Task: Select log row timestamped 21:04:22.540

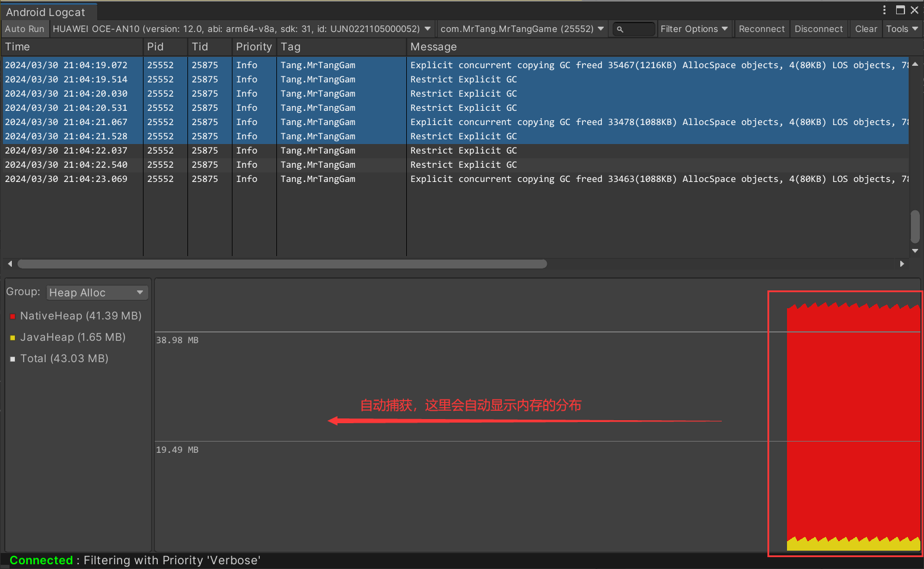Action: (x=455, y=165)
